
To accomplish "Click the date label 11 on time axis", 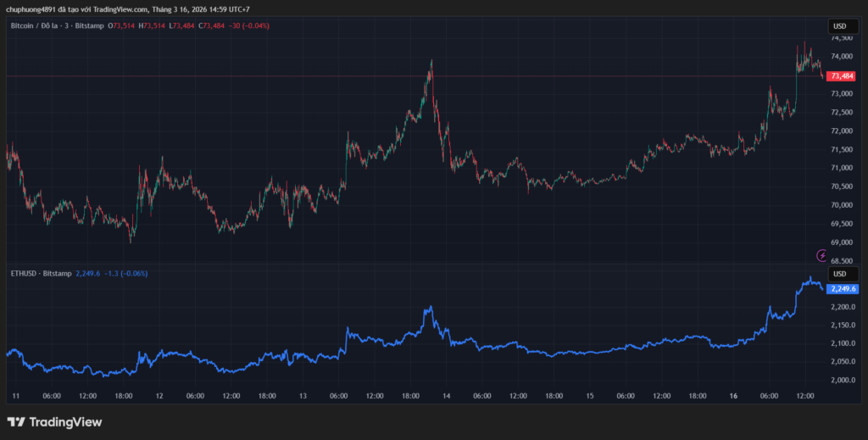I will click(x=15, y=396).
